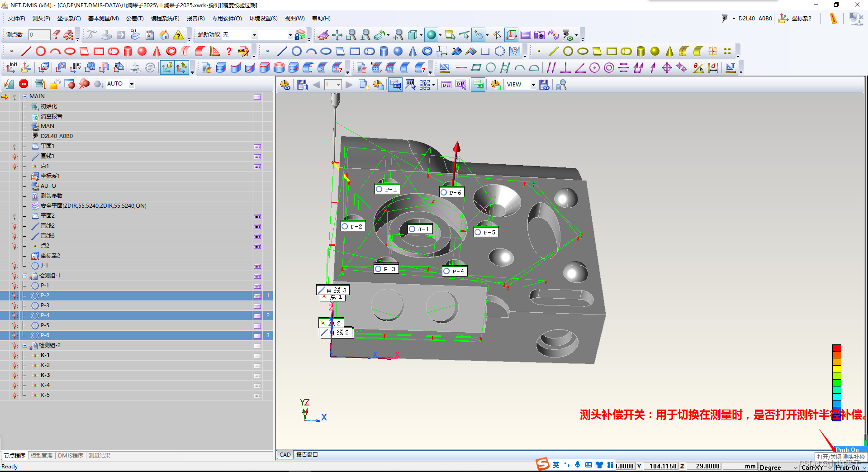The height and width of the screenshot is (472, 868).
Task: Select the parallelism tolerance icon
Action: point(551,67)
